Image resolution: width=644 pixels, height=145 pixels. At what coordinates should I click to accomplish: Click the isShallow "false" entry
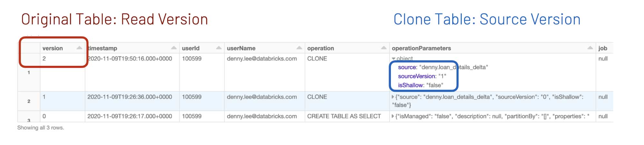pos(420,85)
